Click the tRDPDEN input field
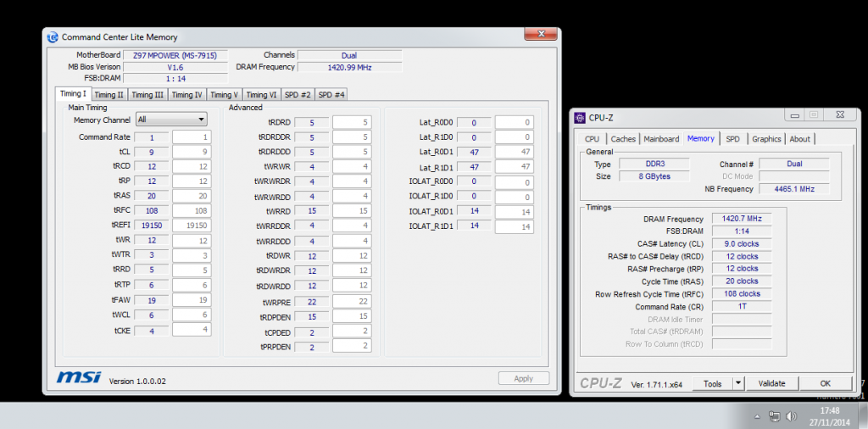This screenshot has width=868, height=429. (352, 316)
